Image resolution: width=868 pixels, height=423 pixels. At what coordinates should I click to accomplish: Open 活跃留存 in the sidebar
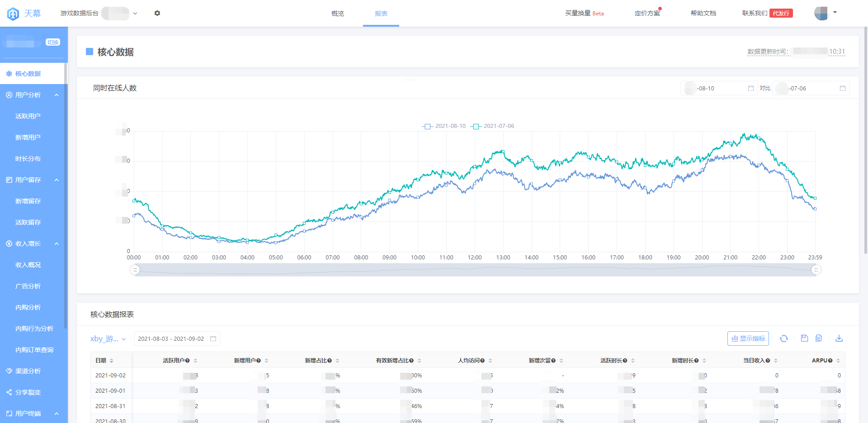tap(28, 222)
